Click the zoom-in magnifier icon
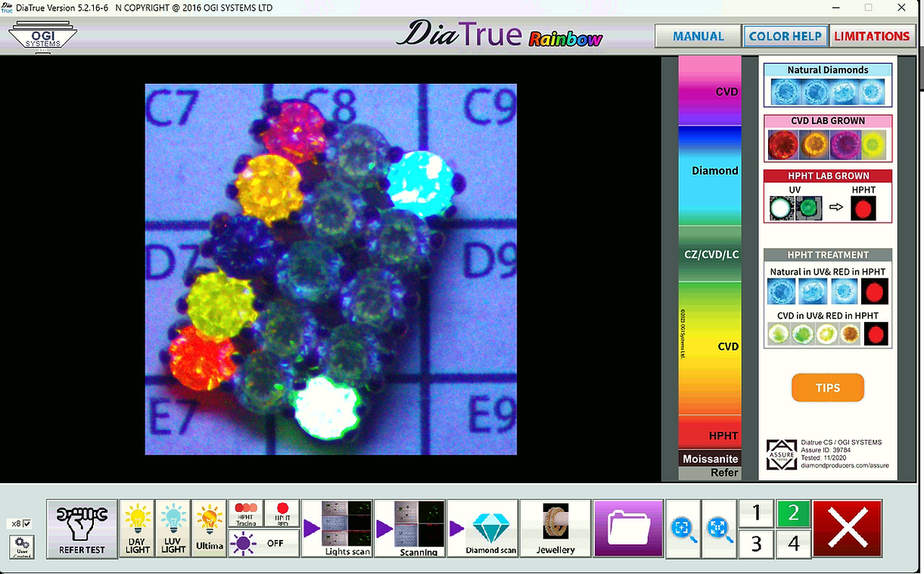The width and height of the screenshot is (924, 574). [683, 529]
